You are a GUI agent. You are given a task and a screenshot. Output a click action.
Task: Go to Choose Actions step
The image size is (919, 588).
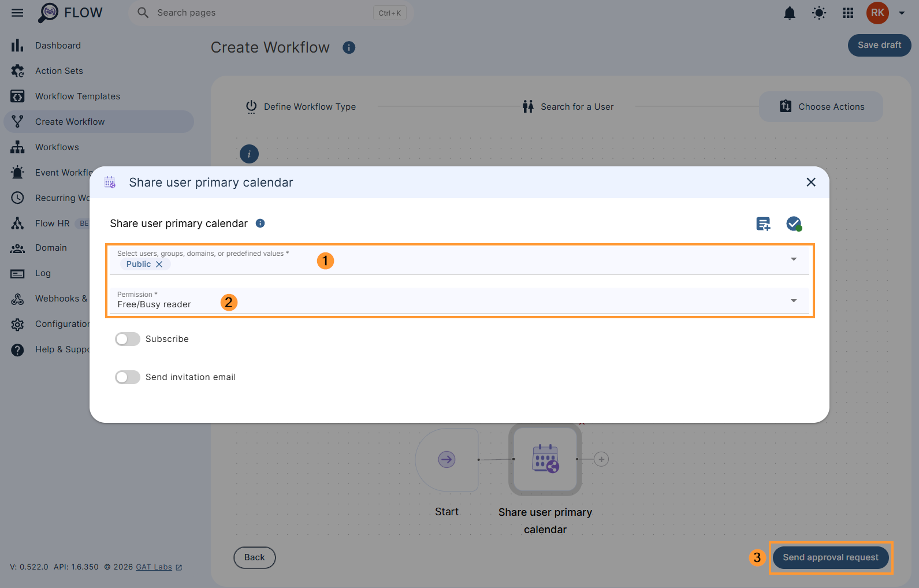point(821,107)
